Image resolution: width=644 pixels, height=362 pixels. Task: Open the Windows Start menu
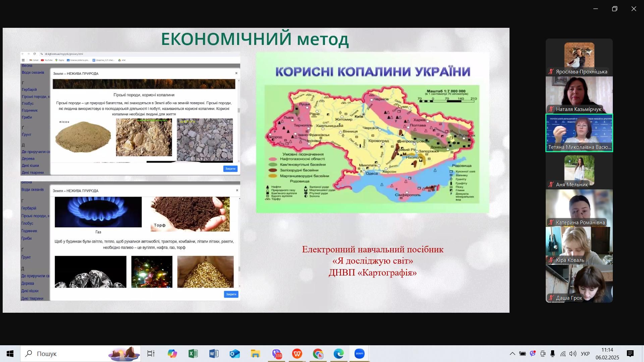tap(10, 354)
